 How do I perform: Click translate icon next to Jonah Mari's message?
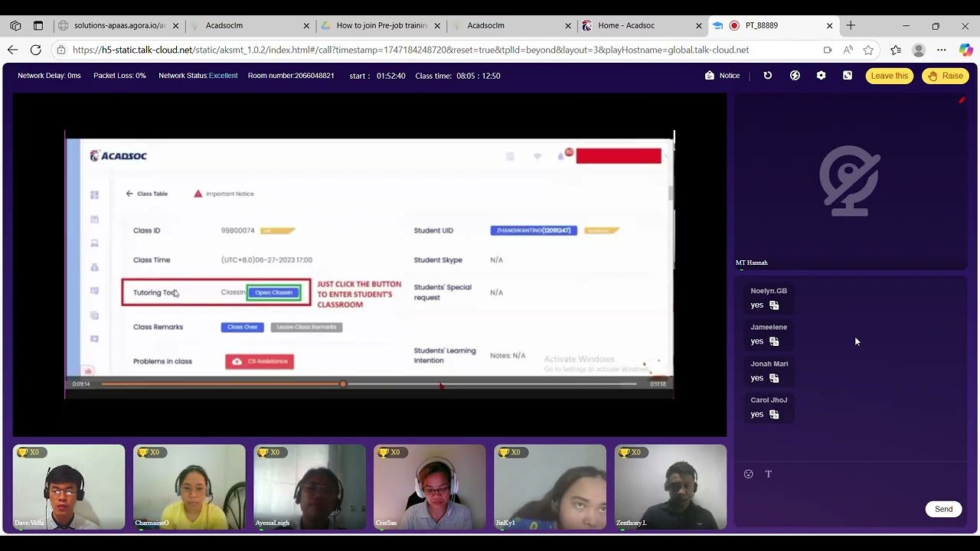tap(774, 378)
